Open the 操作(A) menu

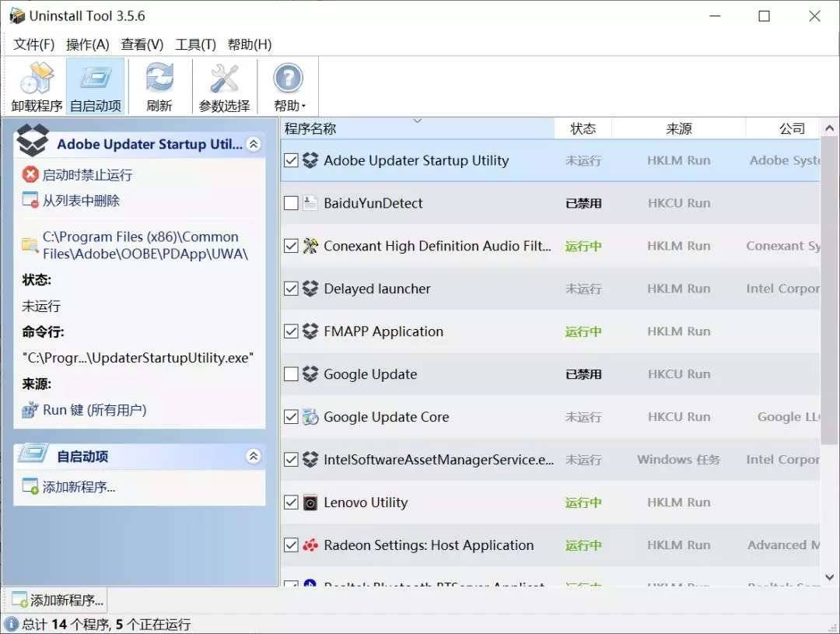(87, 44)
